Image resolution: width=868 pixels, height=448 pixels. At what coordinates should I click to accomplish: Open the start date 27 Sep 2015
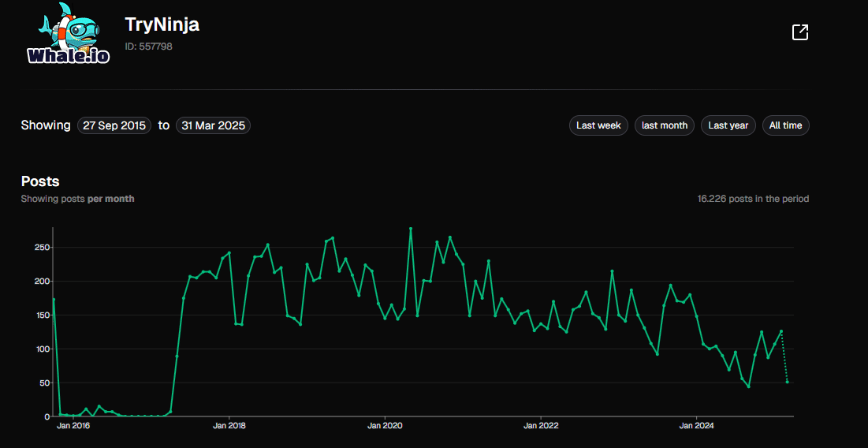tap(114, 125)
